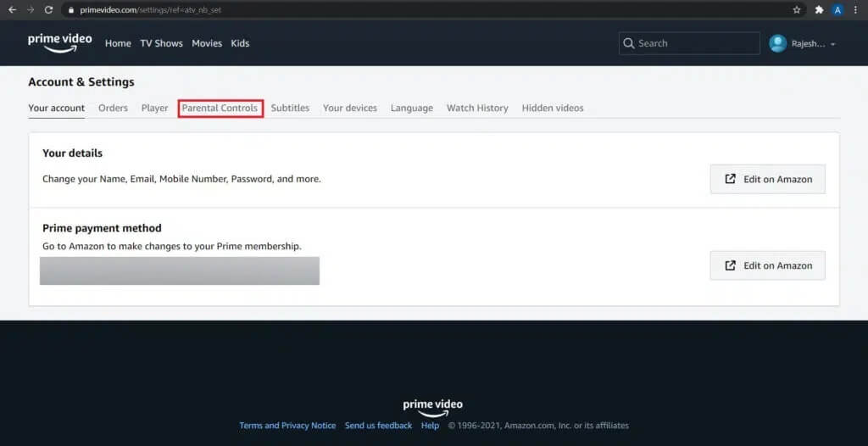Open the Extensions puzzle icon
This screenshot has width=868, height=446.
(820, 10)
